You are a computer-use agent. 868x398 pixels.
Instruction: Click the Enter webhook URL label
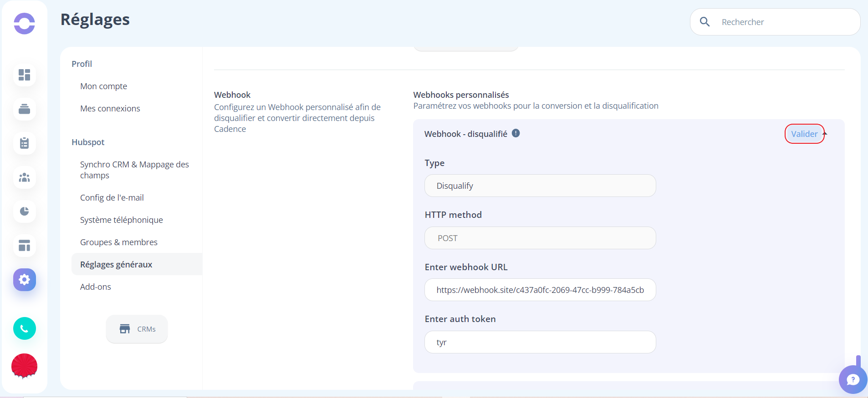466,267
